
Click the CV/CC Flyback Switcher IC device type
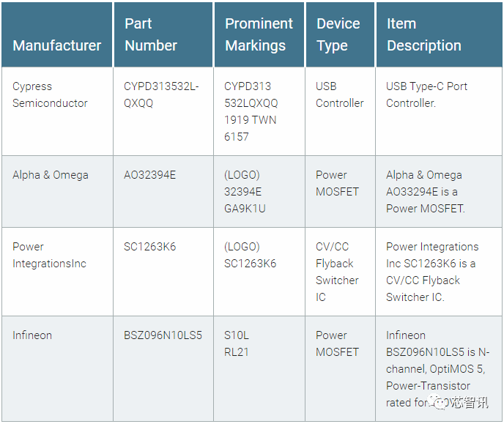337,272
